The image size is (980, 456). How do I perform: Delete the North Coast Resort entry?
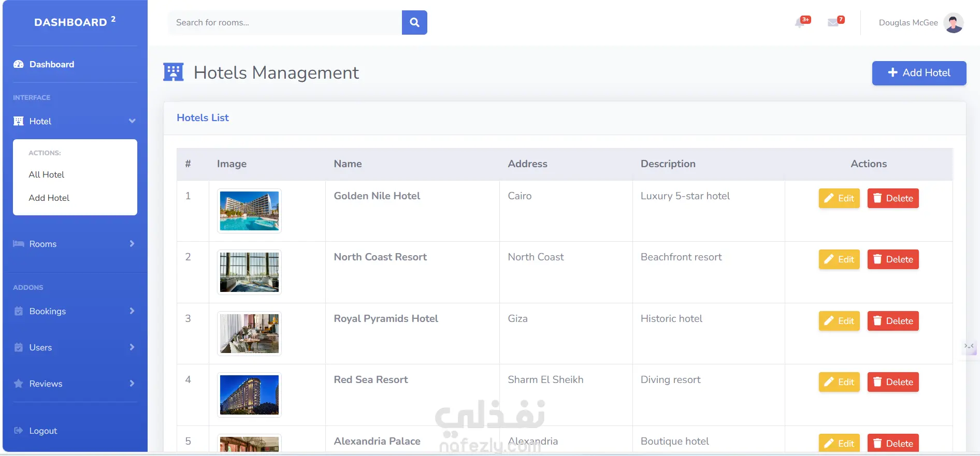893,259
